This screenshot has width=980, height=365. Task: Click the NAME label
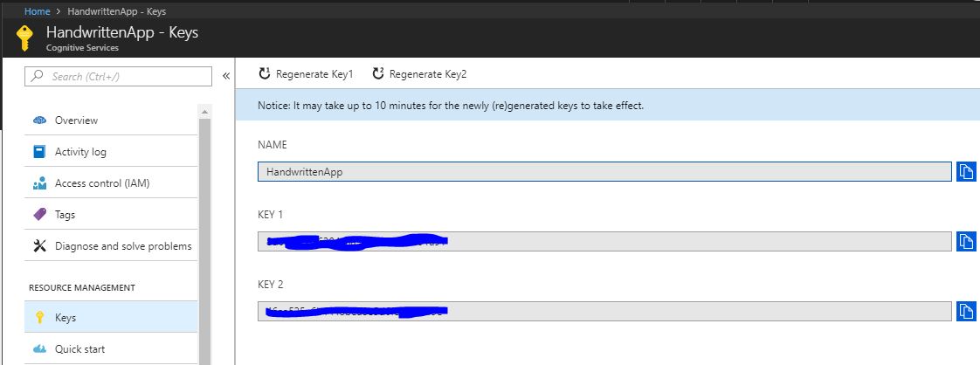[273, 144]
